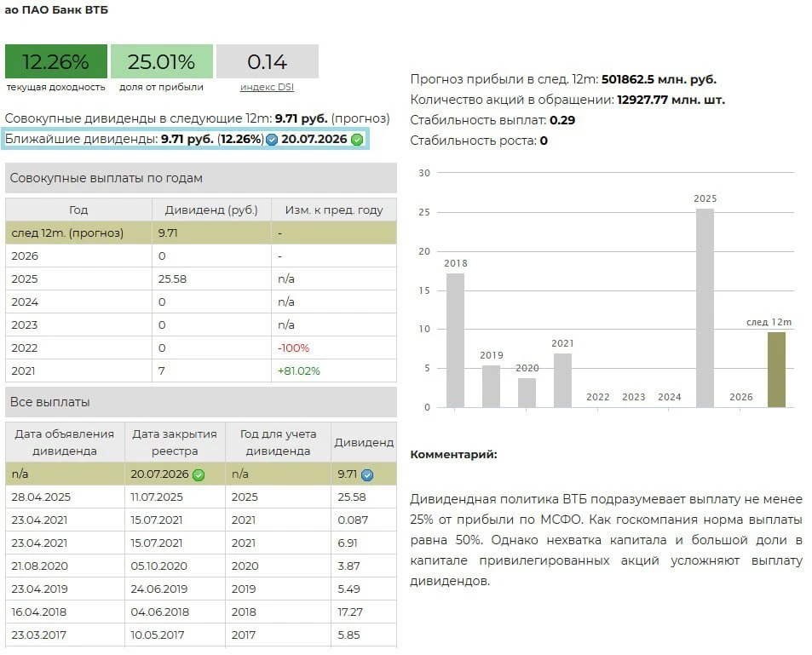Click the 6.91 dividend value

[348, 543]
